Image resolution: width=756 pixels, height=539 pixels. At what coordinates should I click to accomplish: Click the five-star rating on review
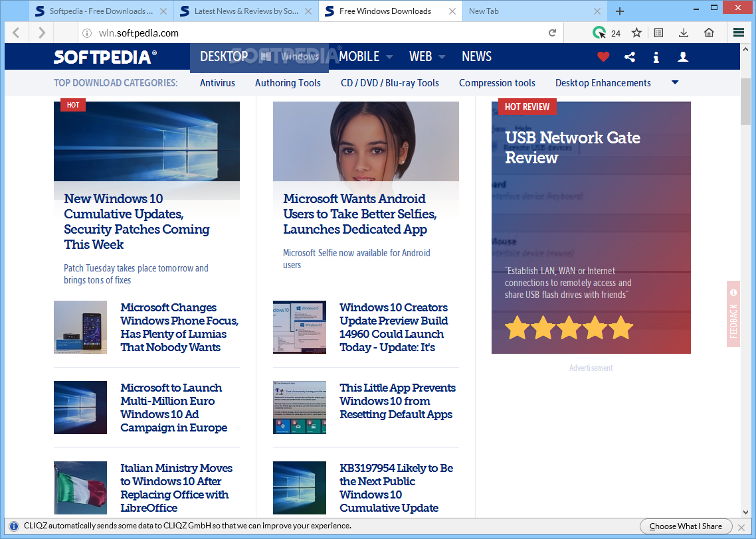click(569, 327)
